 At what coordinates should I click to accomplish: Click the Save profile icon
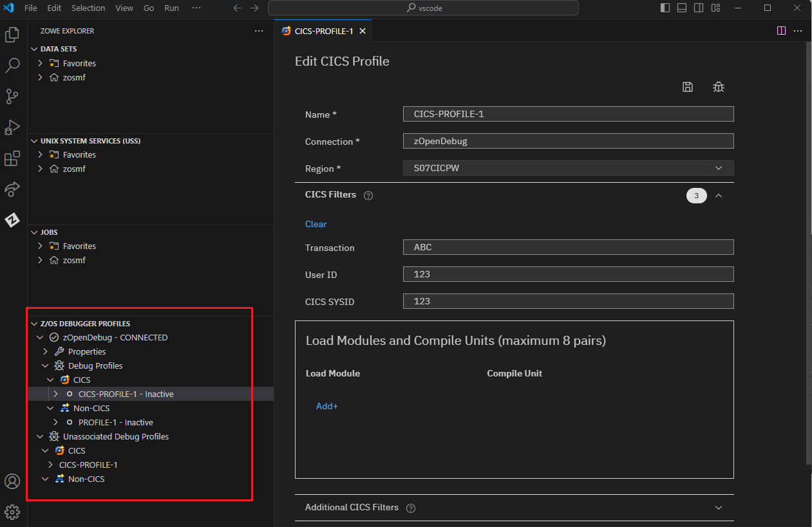pyautogui.click(x=688, y=87)
